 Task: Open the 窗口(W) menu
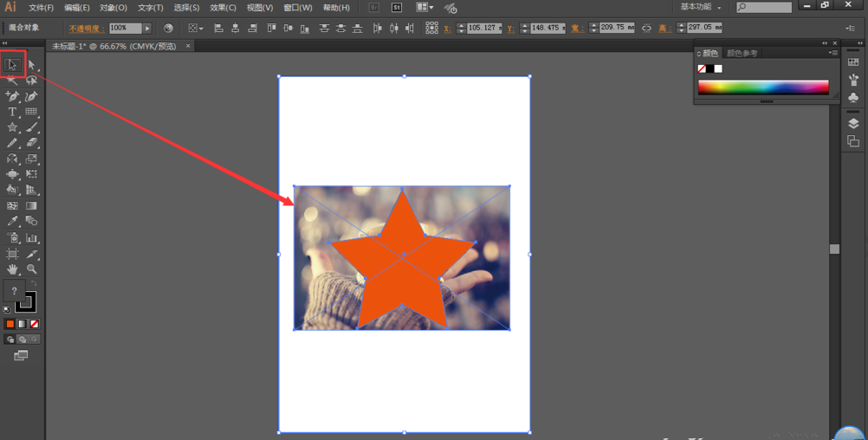[x=298, y=8]
